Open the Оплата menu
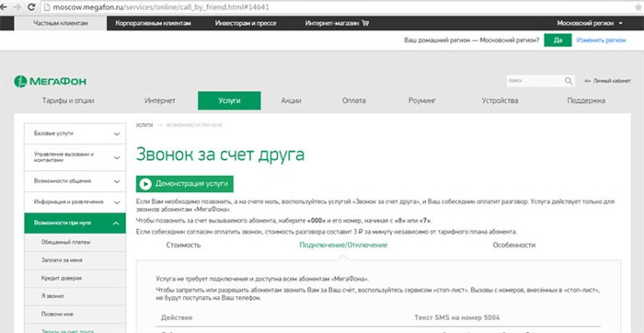This screenshot has width=644, height=333. [x=354, y=100]
